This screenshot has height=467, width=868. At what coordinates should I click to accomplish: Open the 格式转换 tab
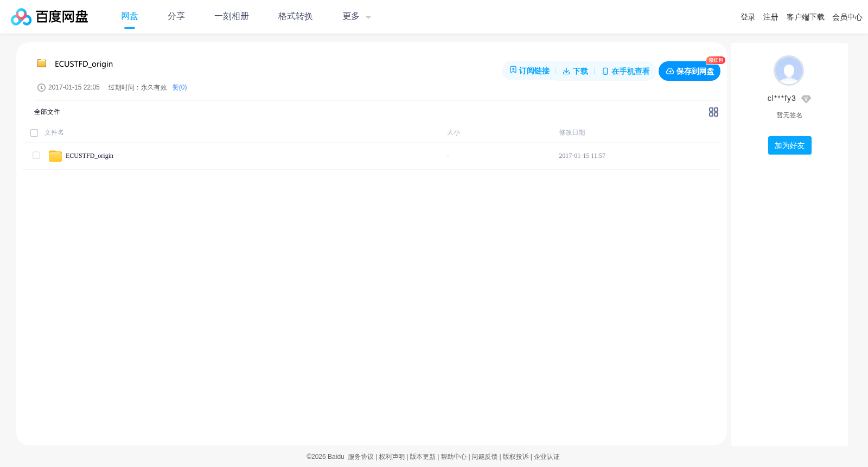pos(296,16)
